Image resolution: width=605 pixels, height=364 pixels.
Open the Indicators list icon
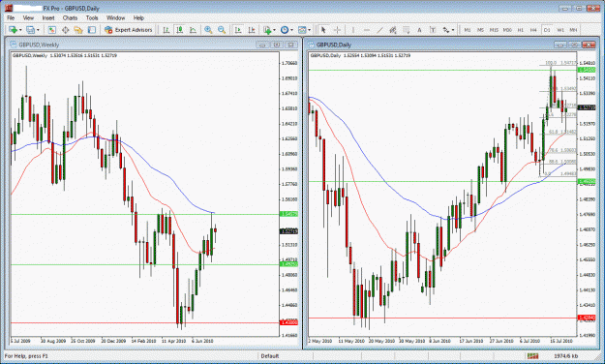[267, 30]
